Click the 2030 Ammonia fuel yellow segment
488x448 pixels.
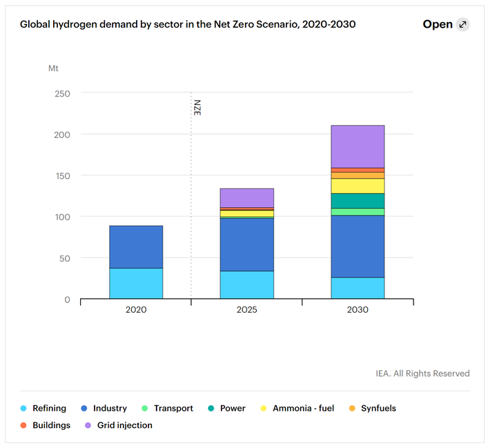tap(357, 186)
